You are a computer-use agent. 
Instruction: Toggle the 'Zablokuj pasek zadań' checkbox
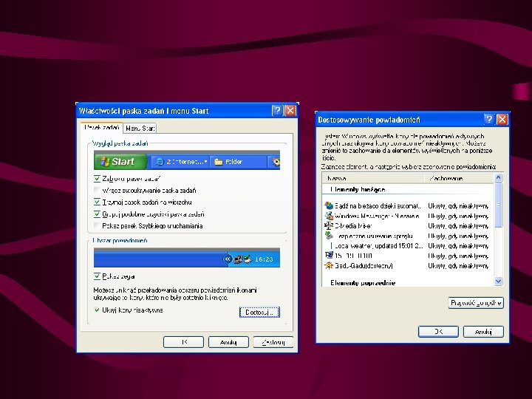(x=97, y=179)
